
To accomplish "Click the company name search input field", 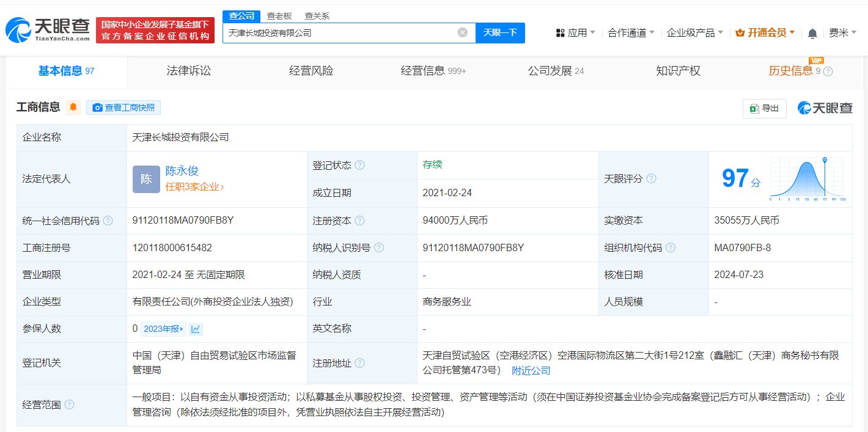I will 339,32.
